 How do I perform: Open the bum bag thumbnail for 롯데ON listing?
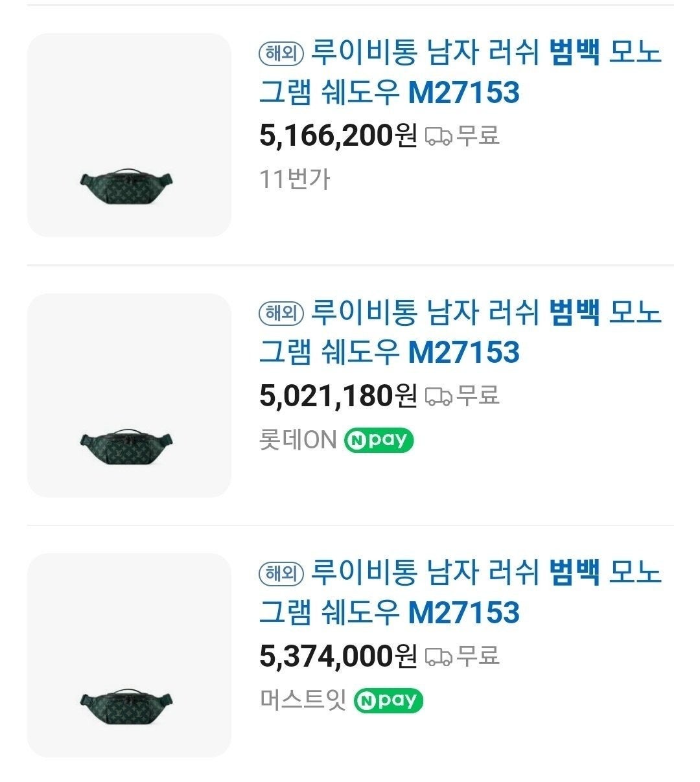click(x=129, y=395)
